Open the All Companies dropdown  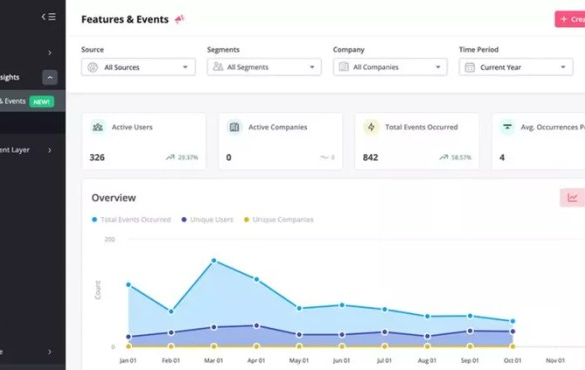click(x=390, y=67)
